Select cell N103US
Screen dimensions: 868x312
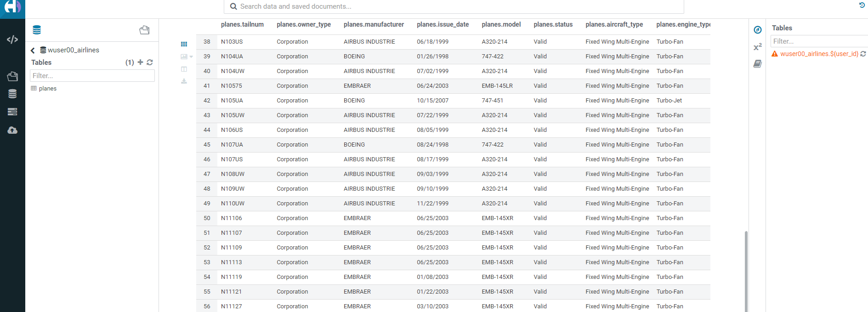pos(232,42)
